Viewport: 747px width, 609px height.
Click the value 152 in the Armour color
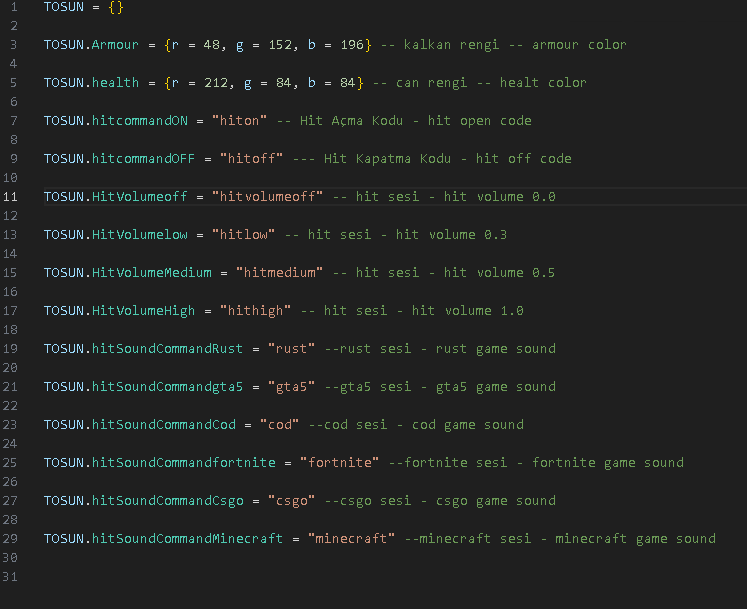click(280, 45)
